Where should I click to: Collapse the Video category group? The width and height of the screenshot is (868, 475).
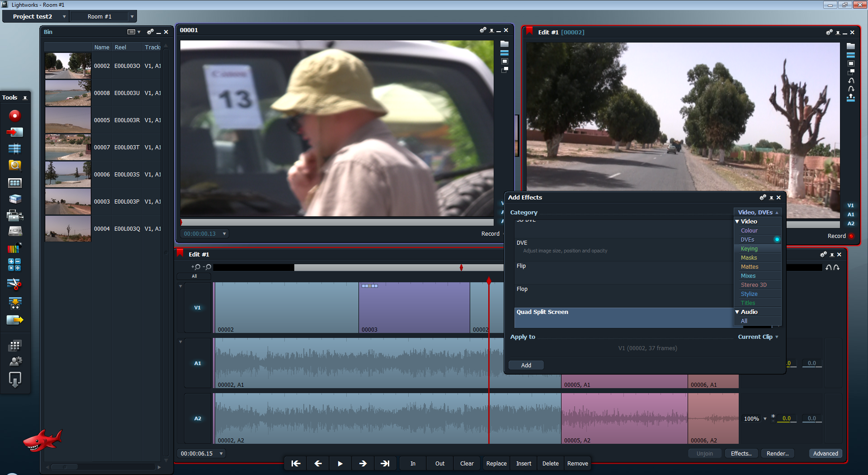click(737, 222)
